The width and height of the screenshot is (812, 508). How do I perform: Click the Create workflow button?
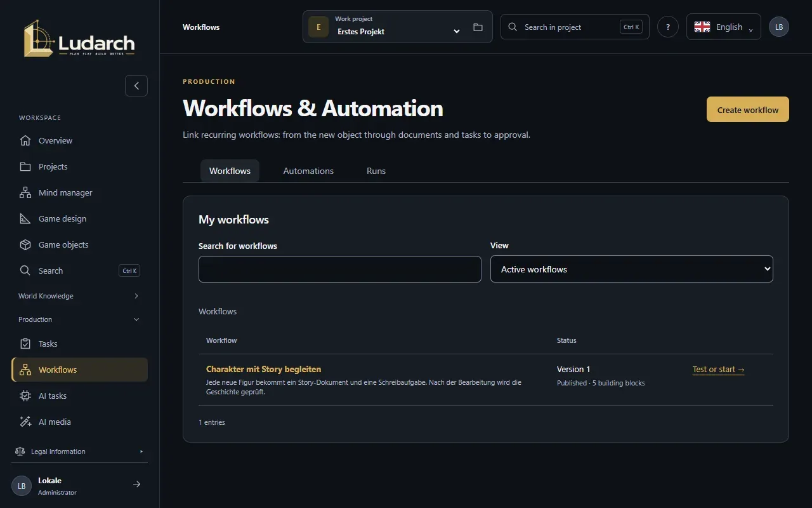pos(748,109)
